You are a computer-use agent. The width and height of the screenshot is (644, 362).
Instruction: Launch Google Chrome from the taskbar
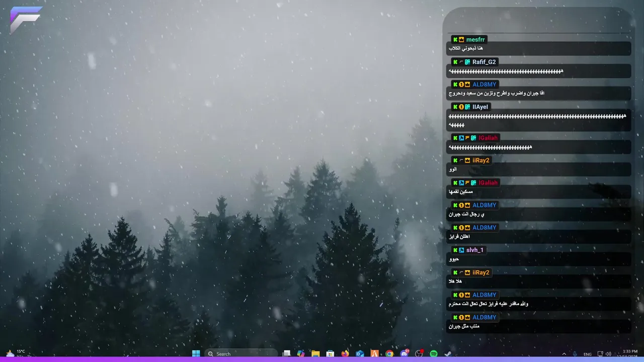pyautogui.click(x=389, y=353)
